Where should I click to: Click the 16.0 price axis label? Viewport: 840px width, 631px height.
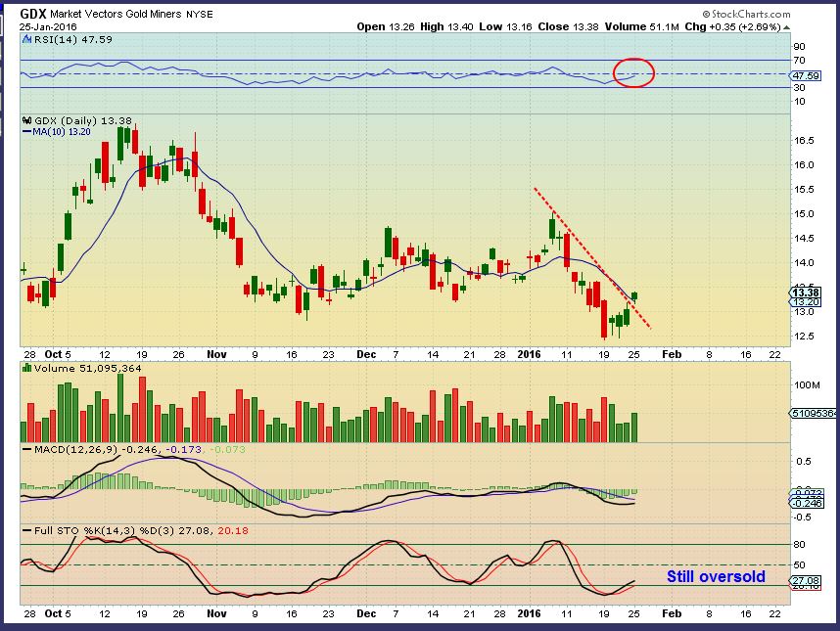click(804, 164)
